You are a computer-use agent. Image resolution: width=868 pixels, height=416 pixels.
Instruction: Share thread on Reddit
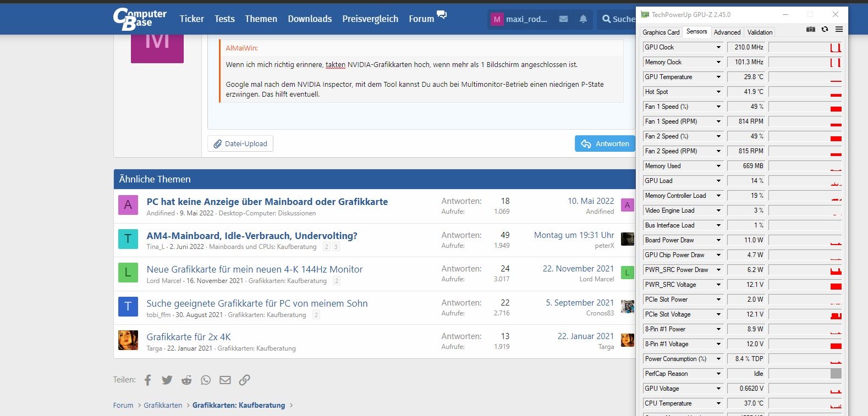tap(186, 380)
